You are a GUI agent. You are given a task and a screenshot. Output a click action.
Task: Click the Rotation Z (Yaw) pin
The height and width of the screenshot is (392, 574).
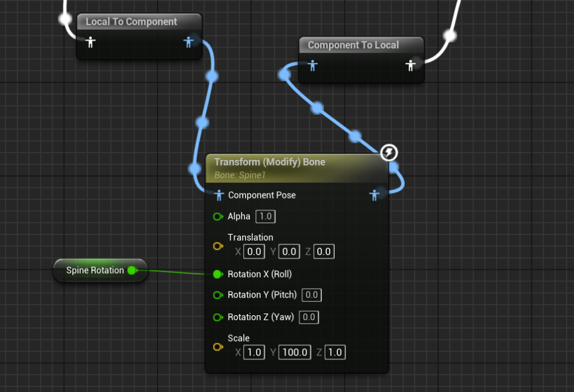tap(217, 317)
